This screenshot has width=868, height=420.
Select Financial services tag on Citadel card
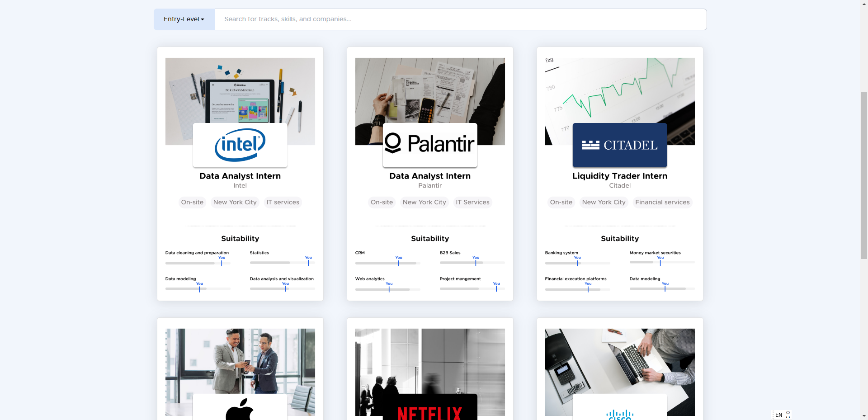[662, 202]
